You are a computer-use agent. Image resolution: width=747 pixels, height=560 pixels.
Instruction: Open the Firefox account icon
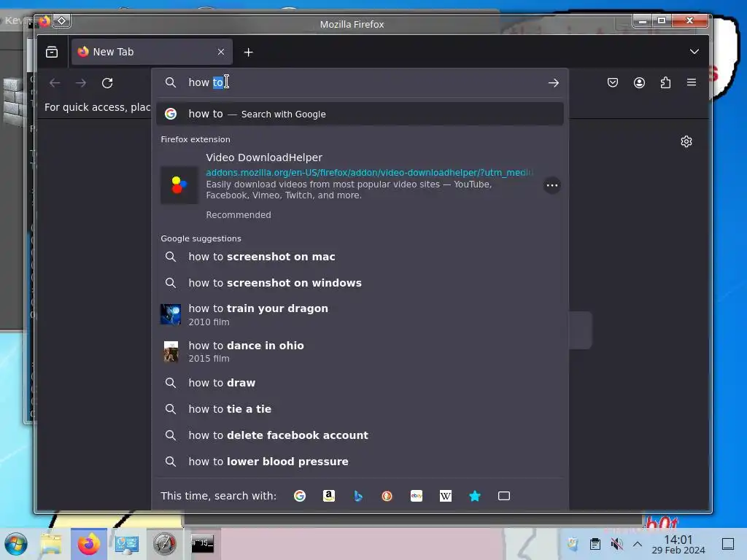coord(639,83)
